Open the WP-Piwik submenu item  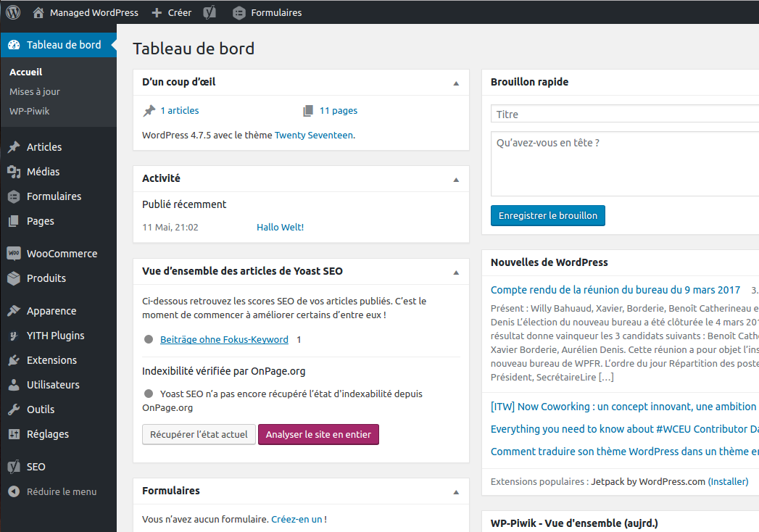30,112
